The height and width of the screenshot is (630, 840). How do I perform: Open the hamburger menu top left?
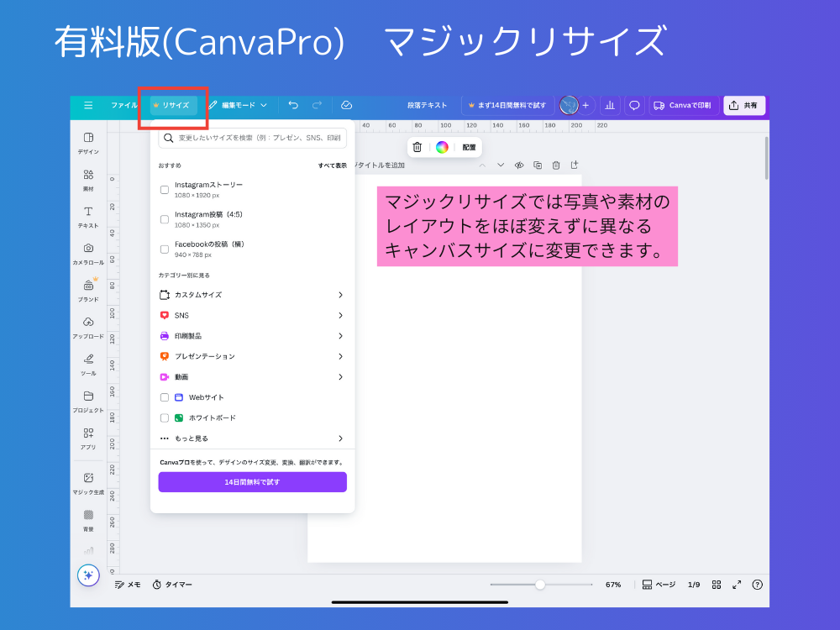pos(88,105)
